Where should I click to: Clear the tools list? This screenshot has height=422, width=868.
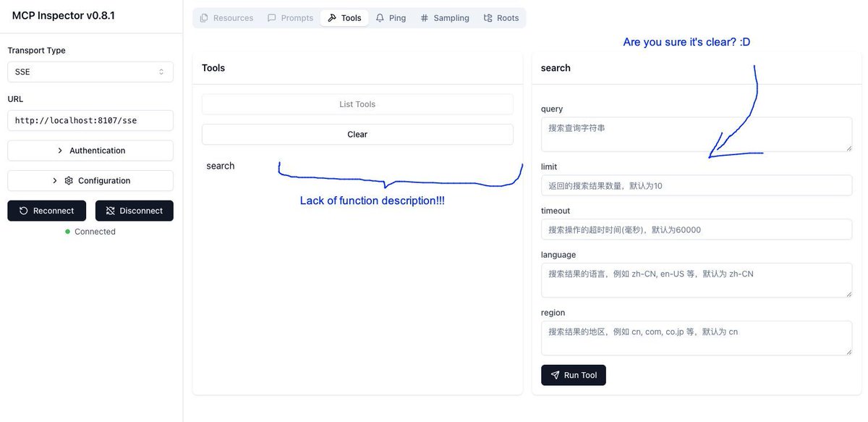point(357,134)
